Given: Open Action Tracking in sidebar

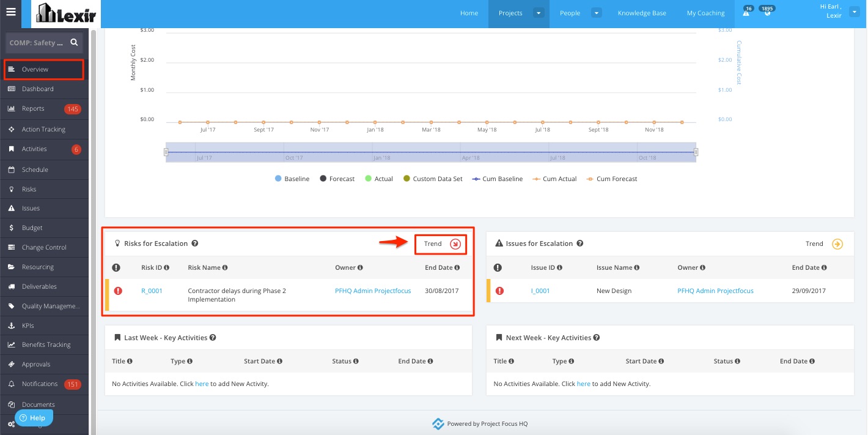Looking at the screenshot, I should point(45,130).
